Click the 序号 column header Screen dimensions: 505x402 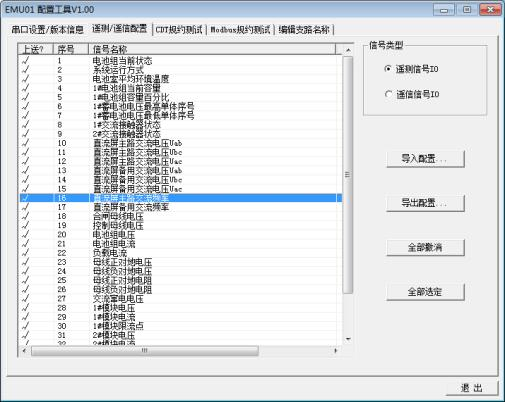71,49
